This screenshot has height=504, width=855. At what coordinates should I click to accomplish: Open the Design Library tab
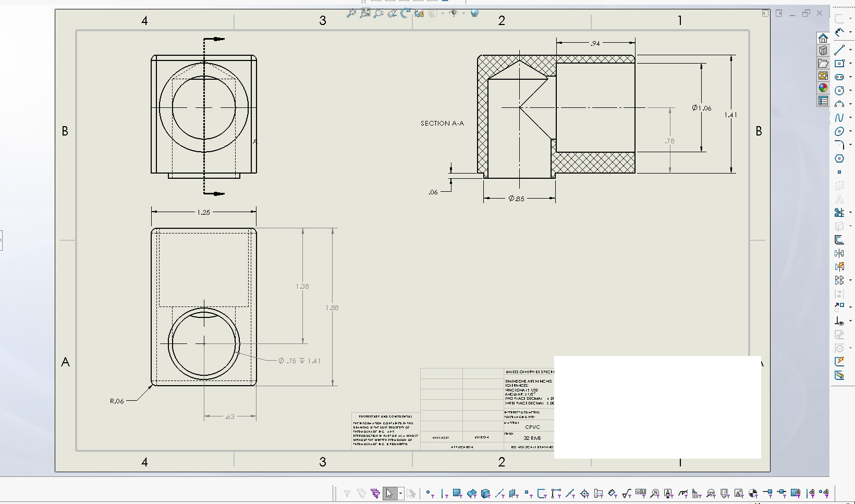pyautogui.click(x=823, y=51)
